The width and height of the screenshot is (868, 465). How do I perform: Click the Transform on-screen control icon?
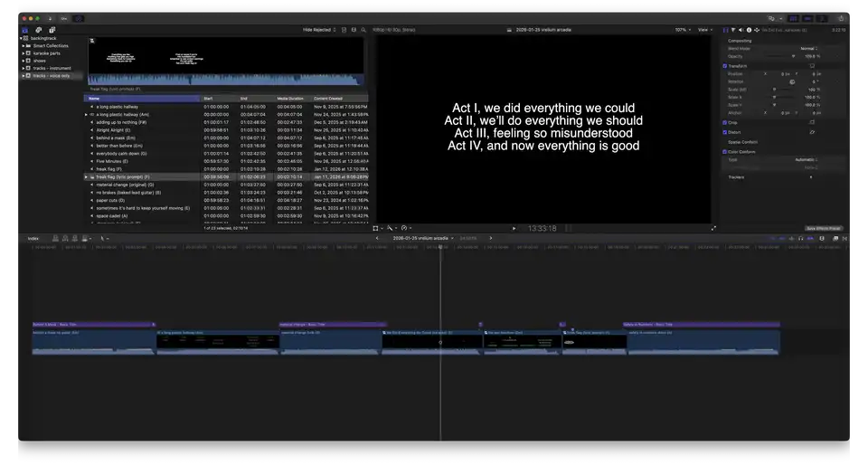click(x=812, y=66)
